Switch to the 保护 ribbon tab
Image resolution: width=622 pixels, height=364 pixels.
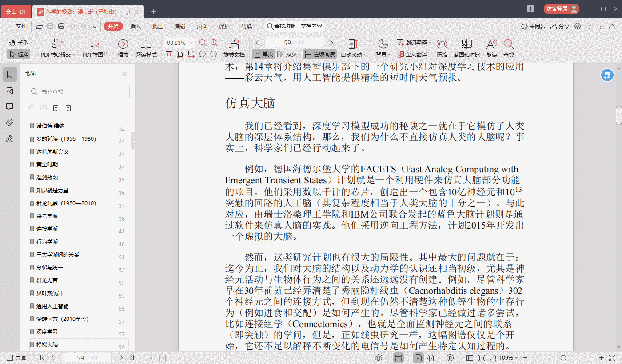click(x=224, y=27)
